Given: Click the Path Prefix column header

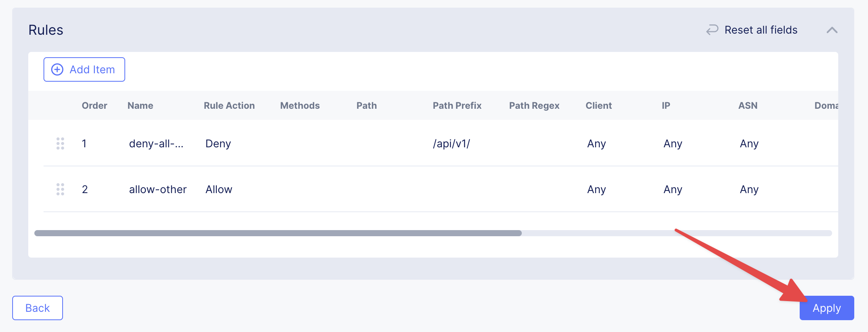Looking at the screenshot, I should click(x=457, y=105).
